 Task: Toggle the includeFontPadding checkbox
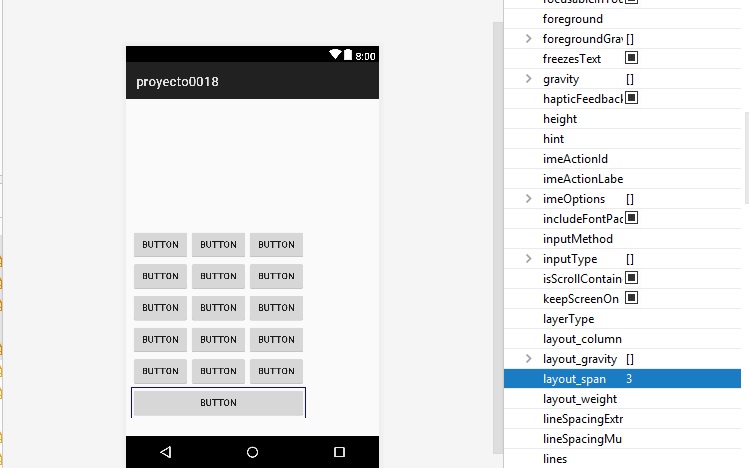point(631,218)
